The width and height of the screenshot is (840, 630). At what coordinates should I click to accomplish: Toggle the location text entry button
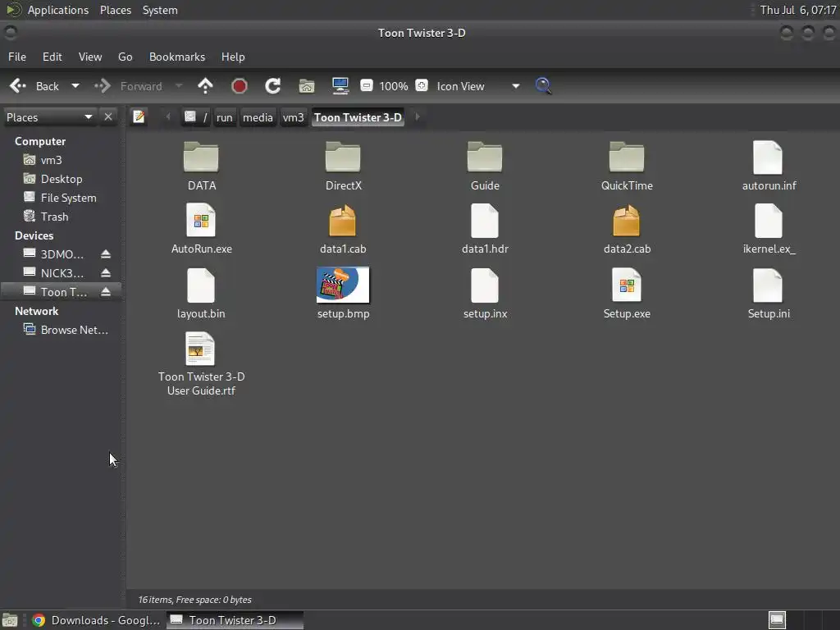[139, 116]
